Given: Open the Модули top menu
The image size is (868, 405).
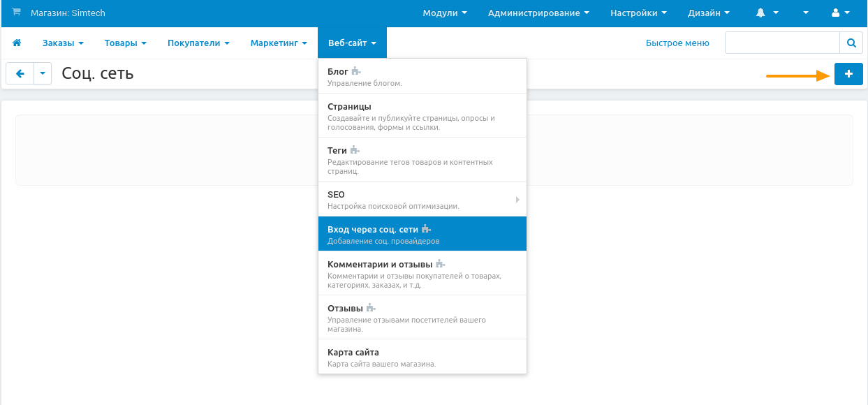Looking at the screenshot, I should click(x=445, y=13).
